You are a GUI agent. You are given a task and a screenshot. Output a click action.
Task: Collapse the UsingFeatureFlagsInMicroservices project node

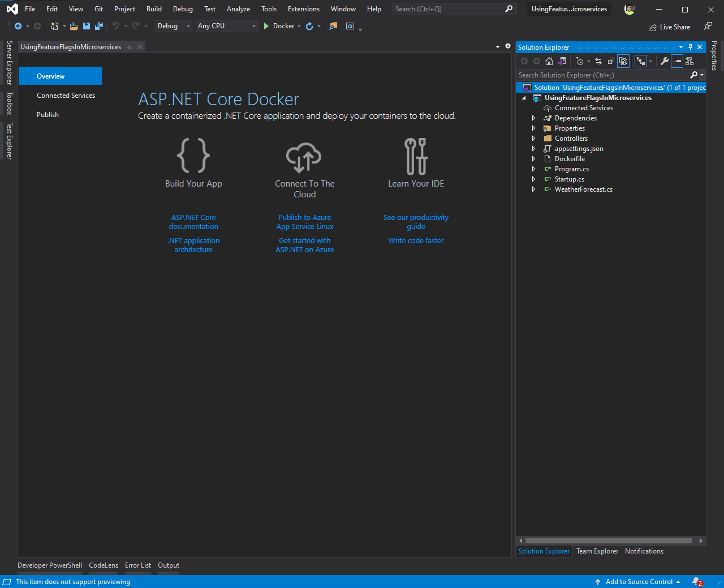pyautogui.click(x=524, y=98)
